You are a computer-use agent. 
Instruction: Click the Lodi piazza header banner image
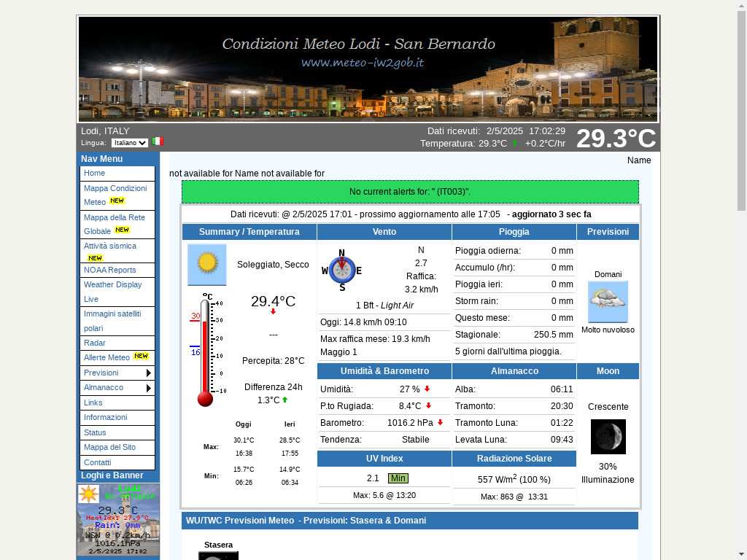tap(368, 69)
